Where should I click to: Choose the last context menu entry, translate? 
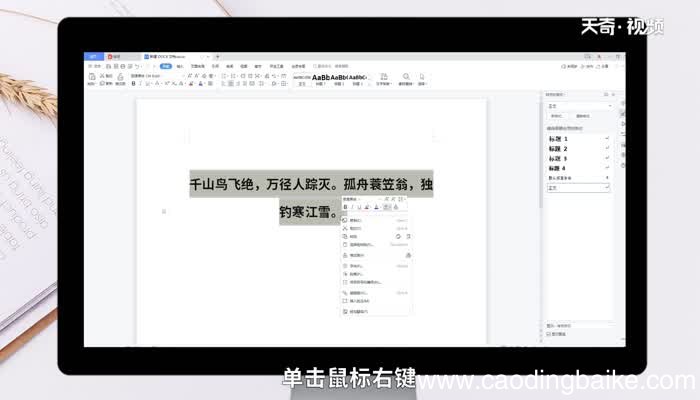pos(375,312)
